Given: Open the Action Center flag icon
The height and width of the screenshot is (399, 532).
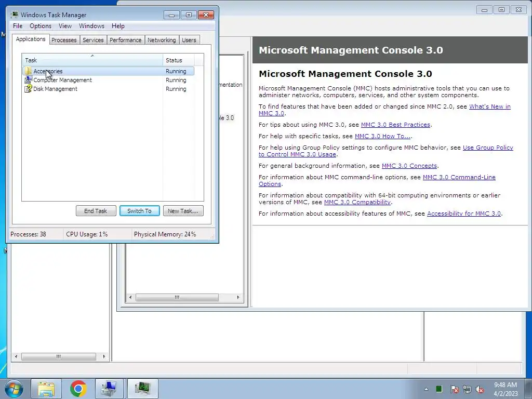Looking at the screenshot, I should click(x=454, y=389).
